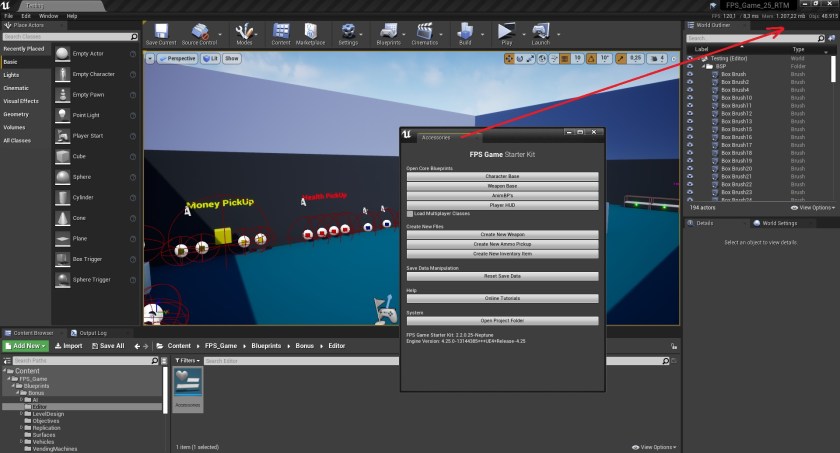The height and width of the screenshot is (453, 840).
Task: Click the Create New Weapon button
Action: click(502, 234)
